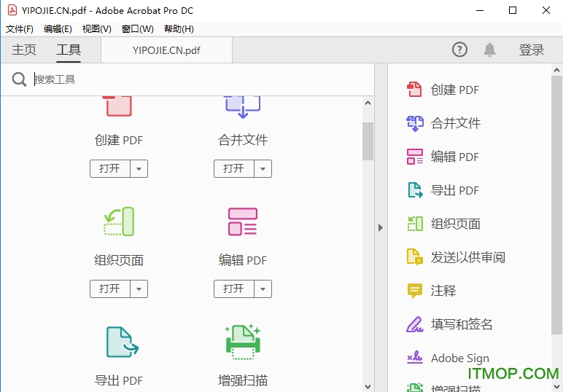Screen dimensions: 563x392
Task: Click the 导出 PDF label in right sidebar
Action: [x=455, y=190]
